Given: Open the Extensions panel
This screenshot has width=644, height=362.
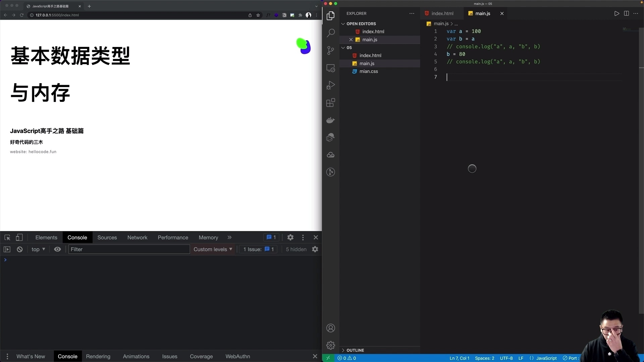Looking at the screenshot, I should pyautogui.click(x=331, y=103).
